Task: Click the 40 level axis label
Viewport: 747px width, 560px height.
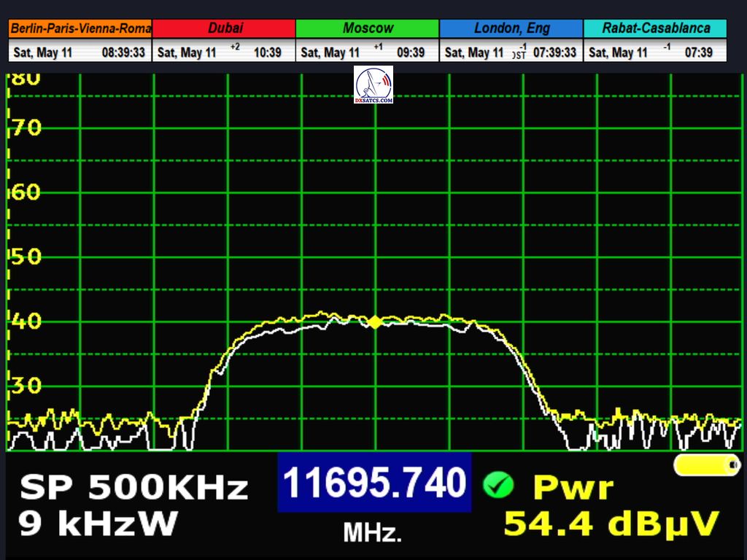Action: [26, 321]
